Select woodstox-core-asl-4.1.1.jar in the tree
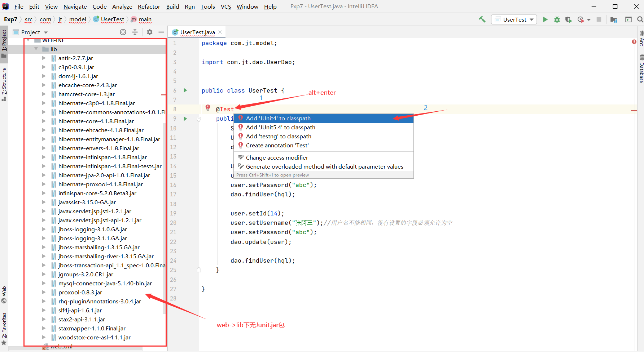This screenshot has height=352, width=644. pos(95,337)
